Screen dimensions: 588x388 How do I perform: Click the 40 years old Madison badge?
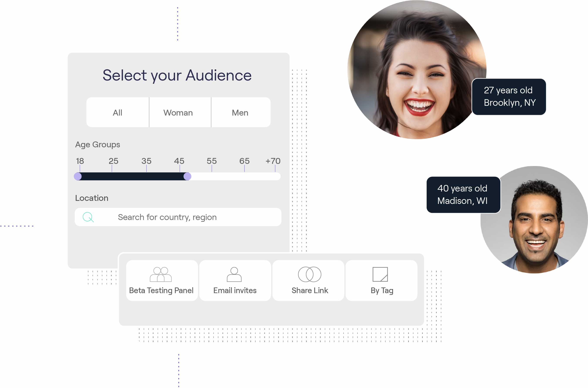(463, 195)
